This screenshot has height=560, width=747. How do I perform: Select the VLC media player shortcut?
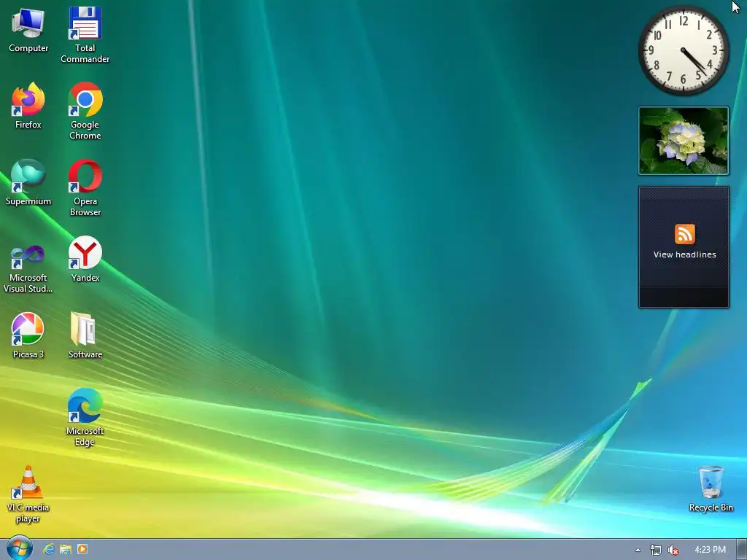click(28, 494)
